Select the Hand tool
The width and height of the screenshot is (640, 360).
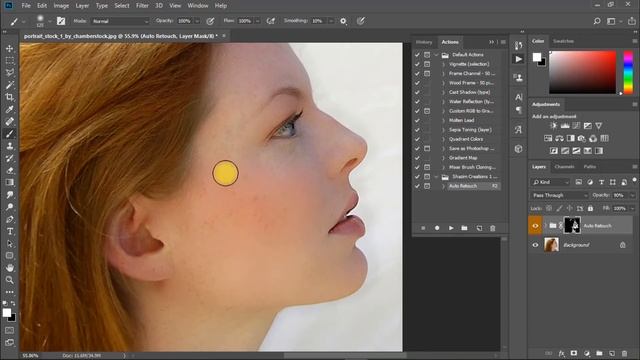[9, 268]
